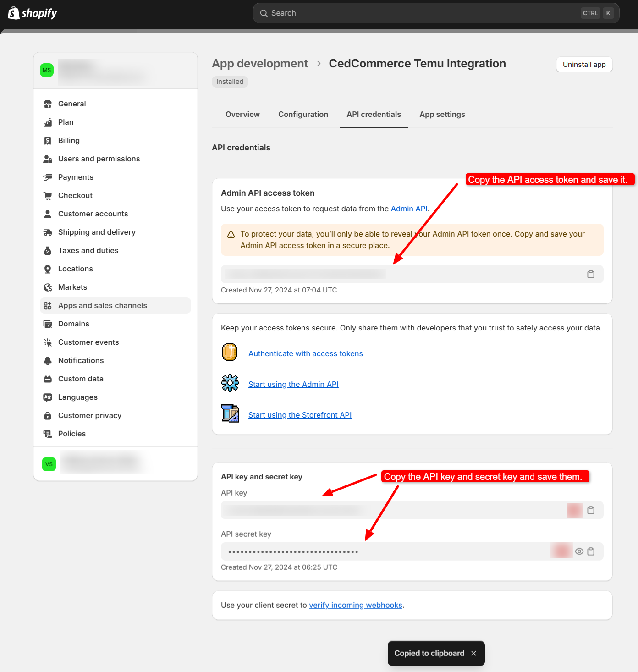Click Custom data briefcase icon
The image size is (638, 672).
click(x=48, y=379)
